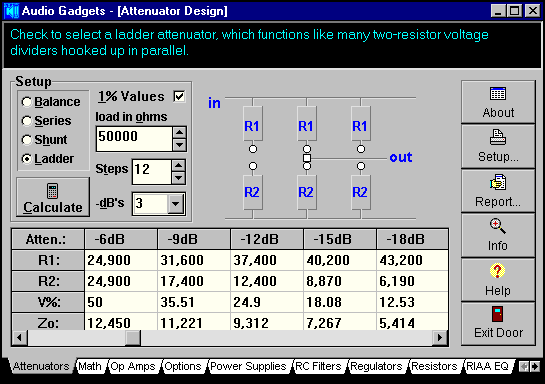
Task: Click table scrollbar left arrow
Action: coord(20,337)
